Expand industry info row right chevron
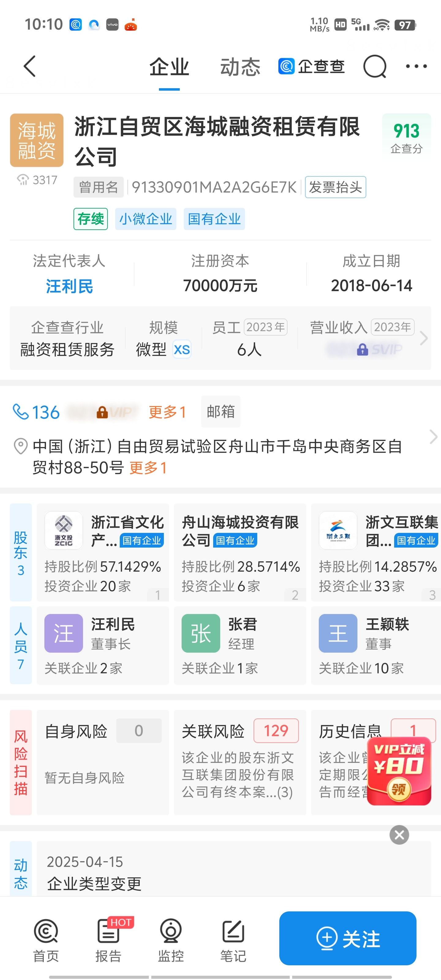 (424, 338)
